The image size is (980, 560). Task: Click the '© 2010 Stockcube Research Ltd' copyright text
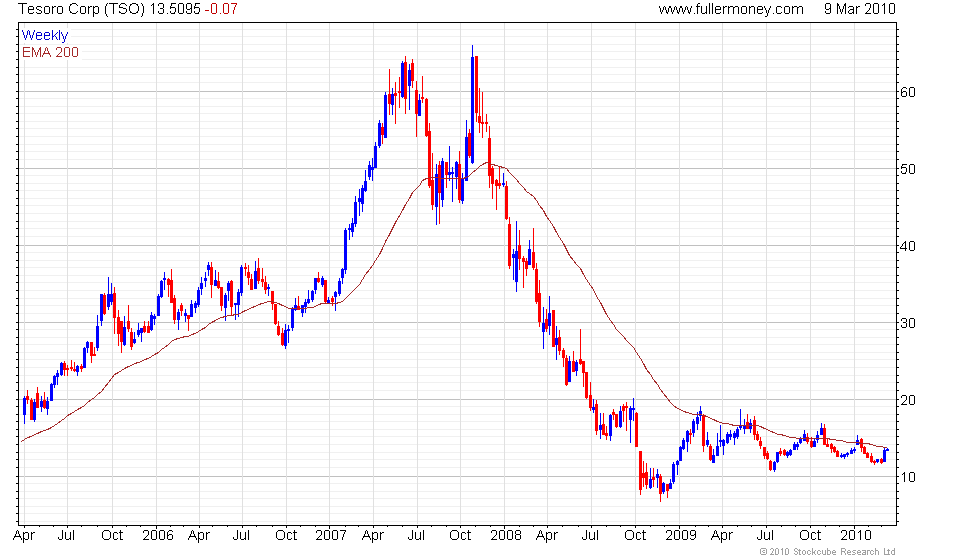tap(827, 552)
